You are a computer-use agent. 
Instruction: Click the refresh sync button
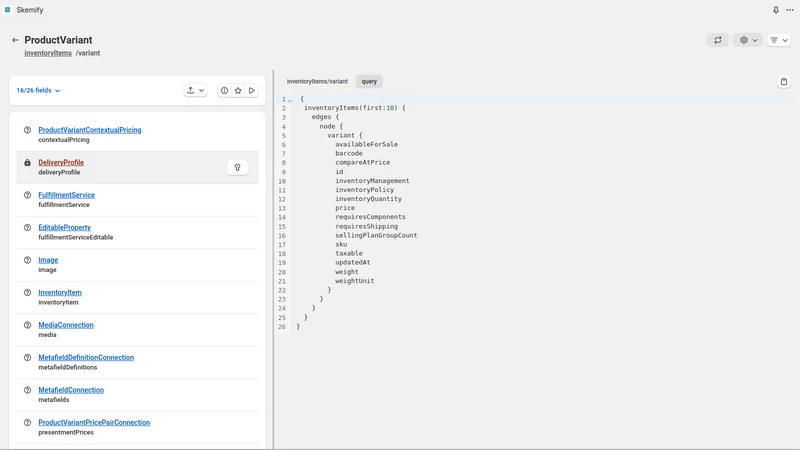(718, 40)
